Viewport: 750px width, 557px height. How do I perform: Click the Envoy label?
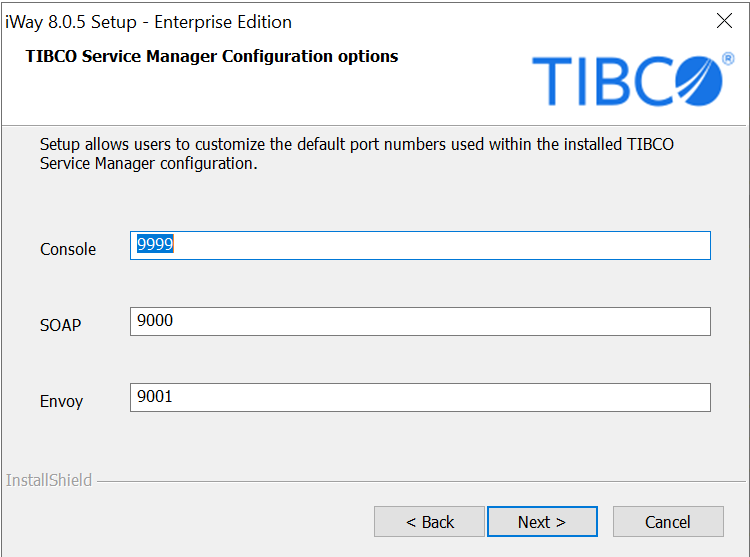click(61, 401)
